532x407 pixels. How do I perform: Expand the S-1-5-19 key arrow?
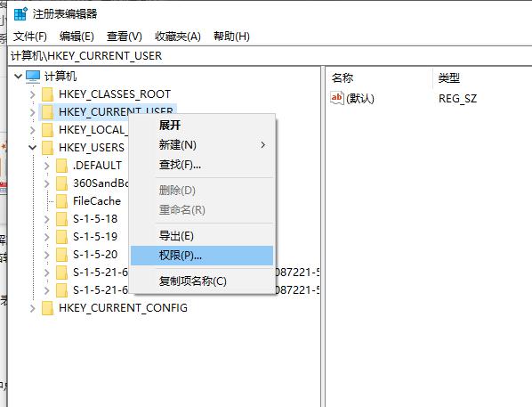pyautogui.click(x=47, y=237)
